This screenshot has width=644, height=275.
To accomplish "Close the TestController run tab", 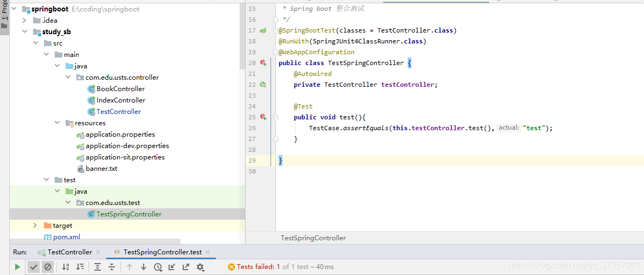I will pos(98,252).
